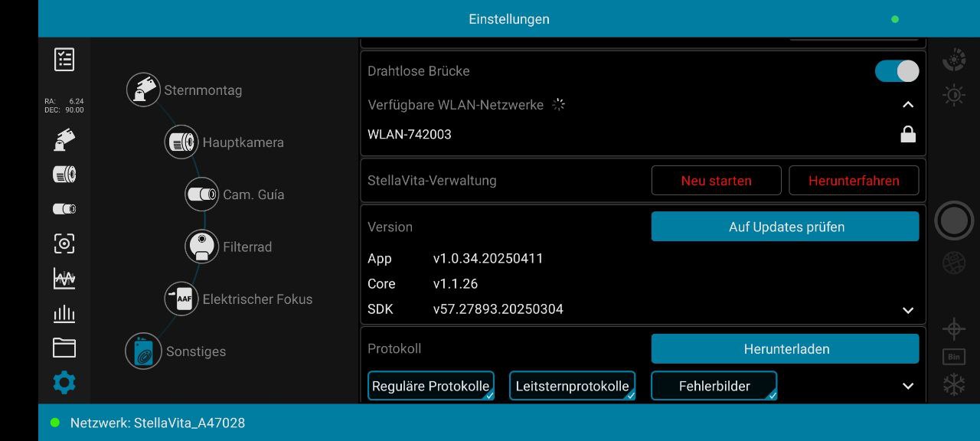The height and width of the screenshot is (441, 980).
Task: Click Neu starten button
Action: (x=717, y=181)
